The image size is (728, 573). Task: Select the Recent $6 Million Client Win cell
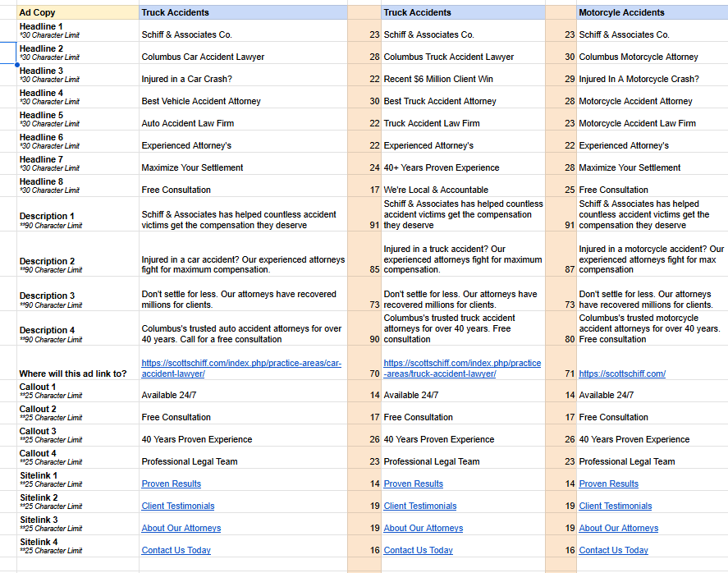click(438, 79)
